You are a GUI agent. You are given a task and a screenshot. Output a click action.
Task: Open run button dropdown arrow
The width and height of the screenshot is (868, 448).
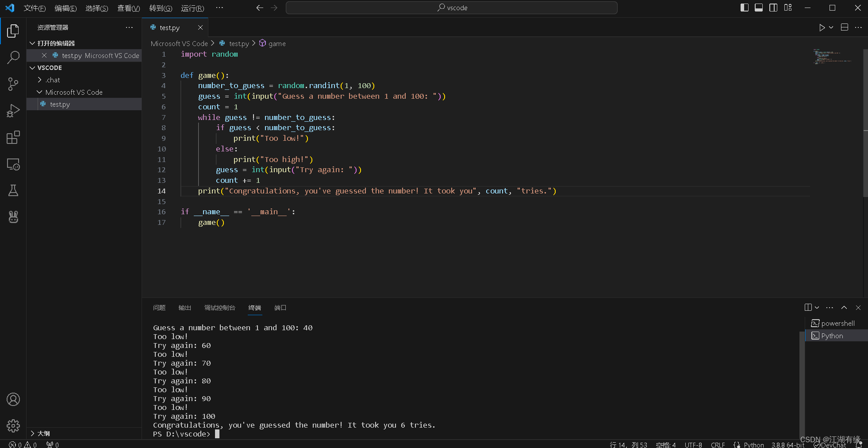coord(831,27)
